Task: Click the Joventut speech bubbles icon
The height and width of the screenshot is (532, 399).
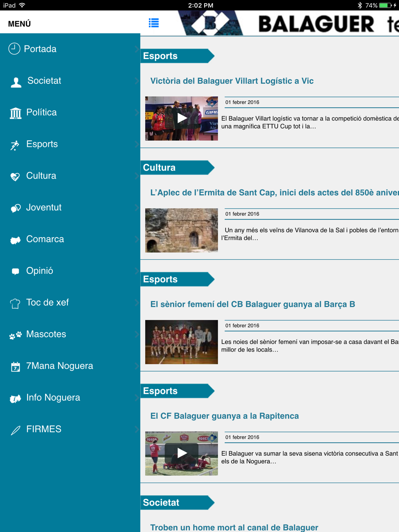Action: click(x=16, y=208)
